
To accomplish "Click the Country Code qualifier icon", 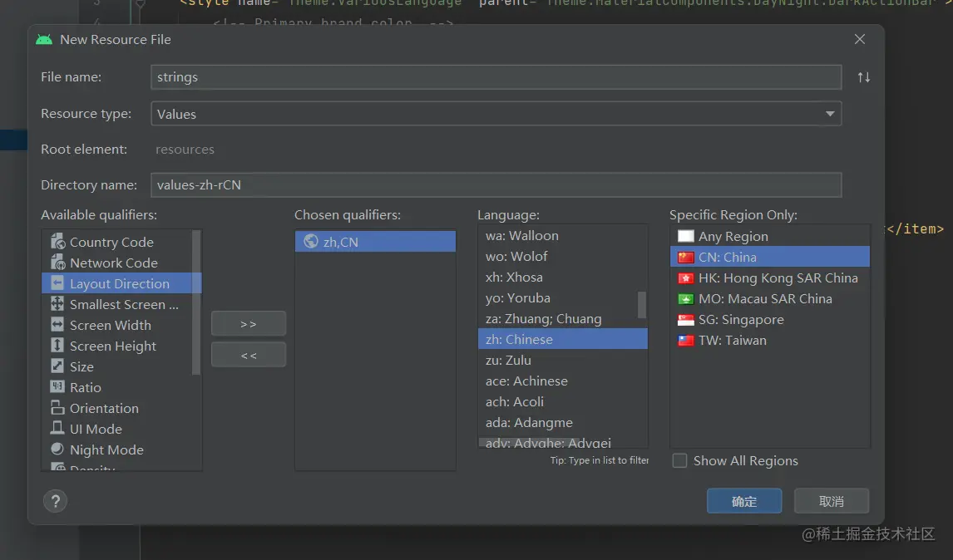I will click(57, 242).
